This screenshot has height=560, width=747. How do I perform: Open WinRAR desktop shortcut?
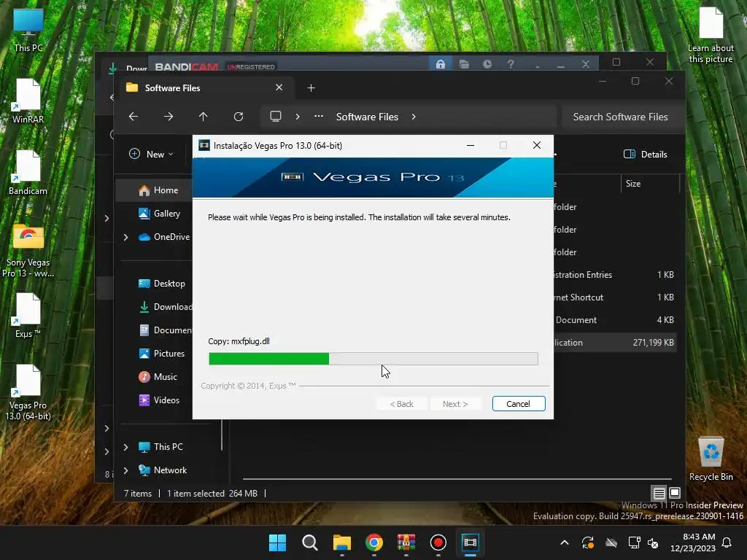(28, 102)
